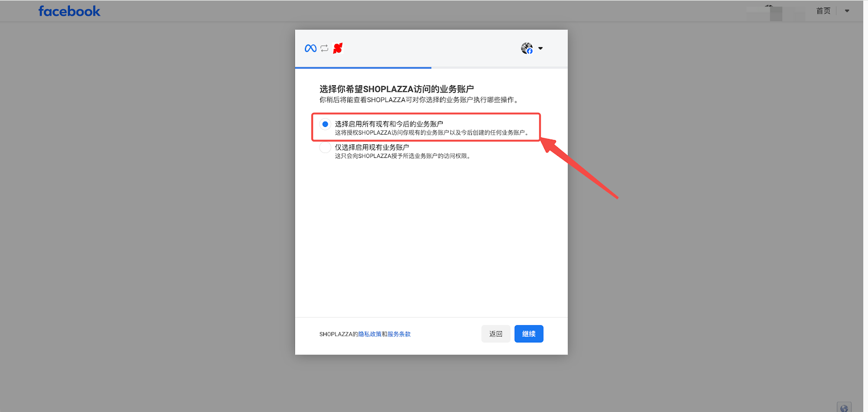
Task: Click the globe icon at bottom right
Action: (844, 408)
